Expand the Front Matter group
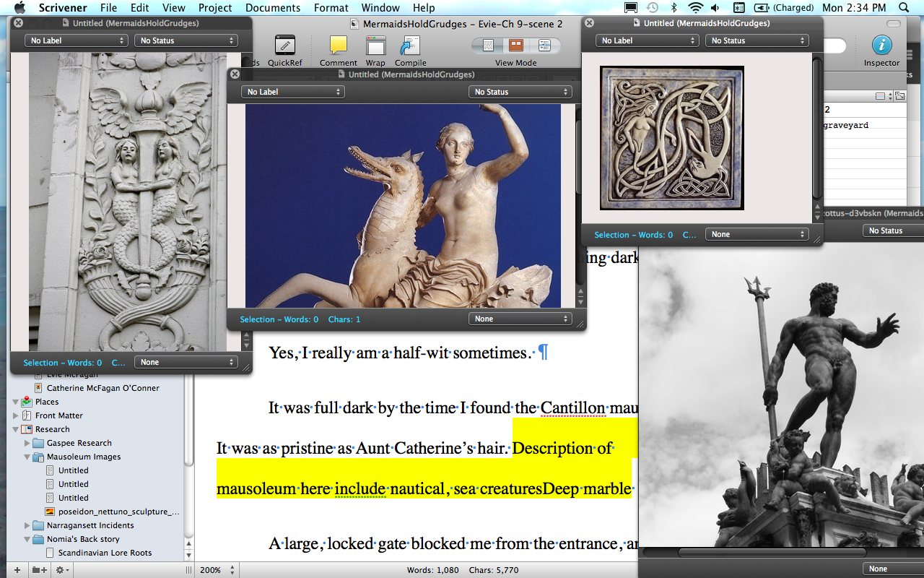924x578 pixels. pos(16,415)
